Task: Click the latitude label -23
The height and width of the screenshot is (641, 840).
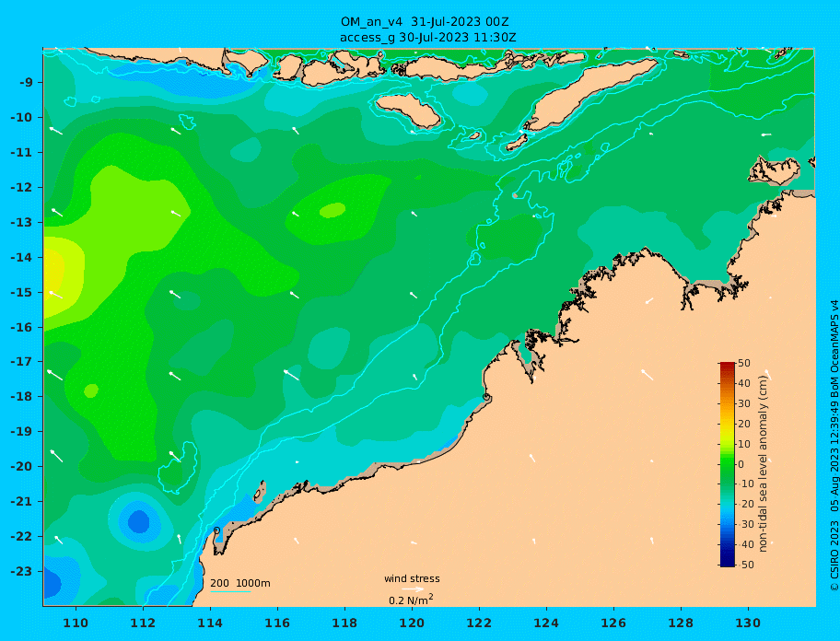Action: tap(22, 571)
